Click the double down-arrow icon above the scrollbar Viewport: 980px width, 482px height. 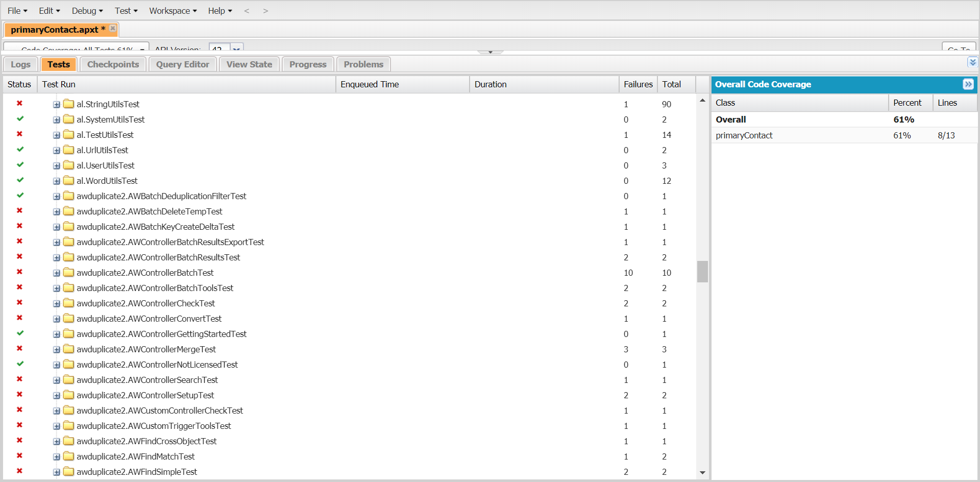point(972,62)
